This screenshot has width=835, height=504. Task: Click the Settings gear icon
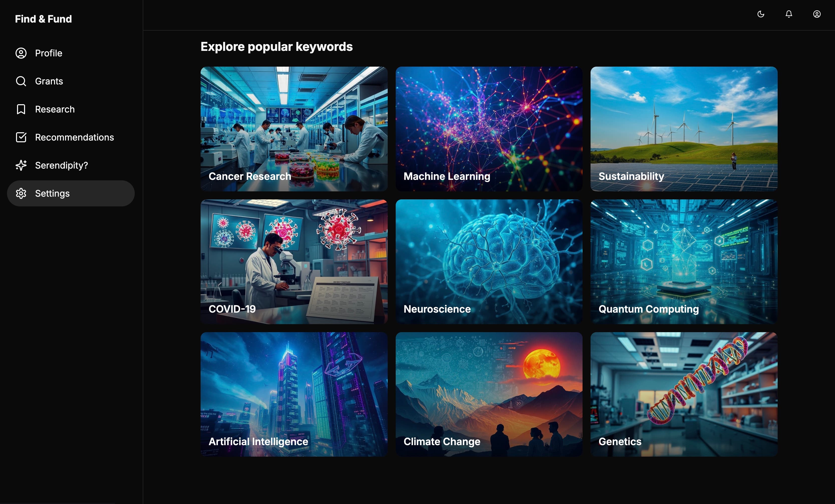(21, 194)
